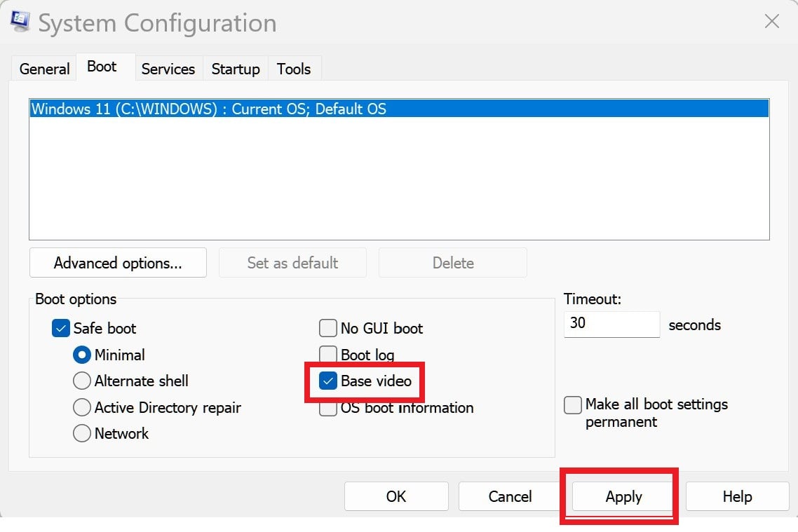Go to the Startup tab
Viewport: 798px width, 532px height.
(x=236, y=69)
